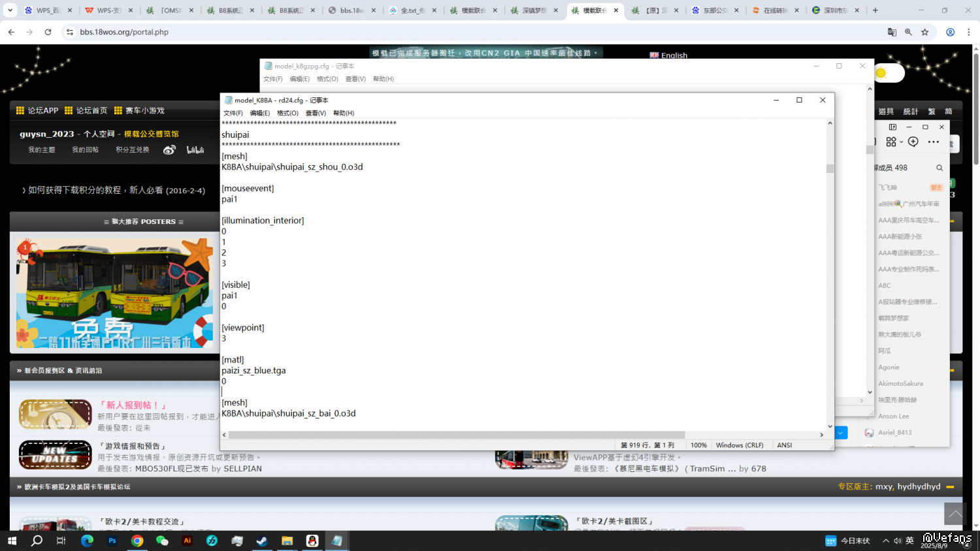This screenshot has height=551, width=980.
Task: Open 查看(V) menu in model_K8BA Notepad
Action: pos(316,113)
